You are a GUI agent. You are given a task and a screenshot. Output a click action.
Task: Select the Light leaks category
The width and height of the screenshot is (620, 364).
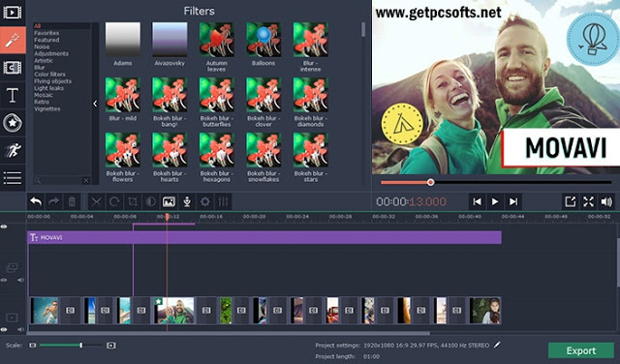(49, 88)
